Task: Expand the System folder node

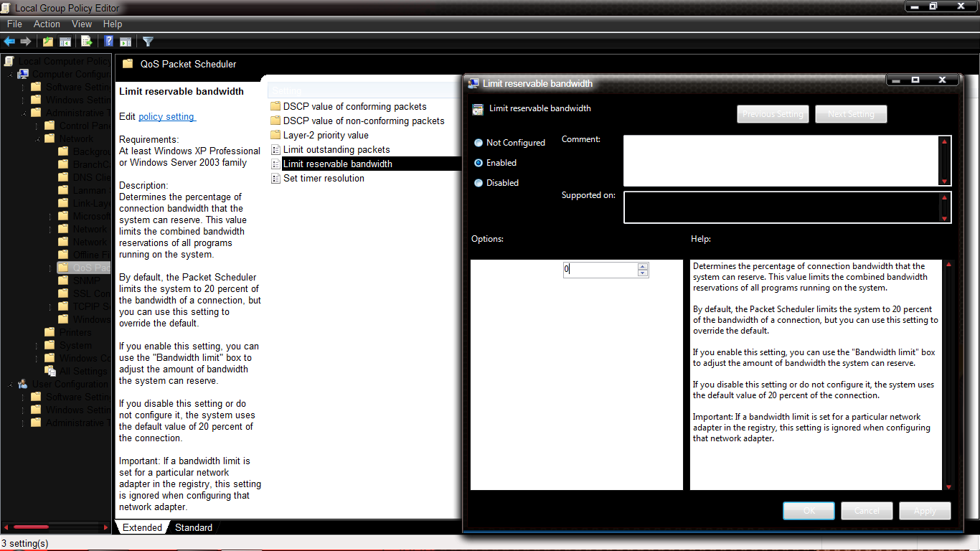Action: point(37,345)
